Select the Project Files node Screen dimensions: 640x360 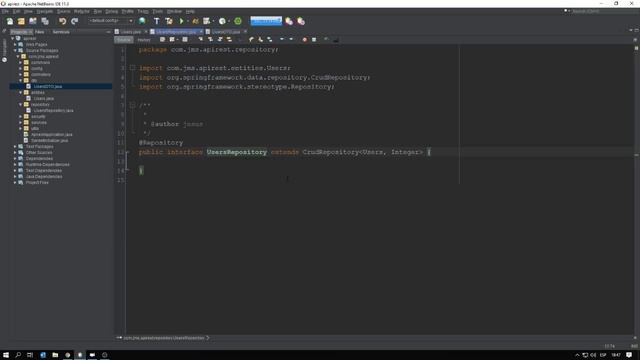[37, 182]
